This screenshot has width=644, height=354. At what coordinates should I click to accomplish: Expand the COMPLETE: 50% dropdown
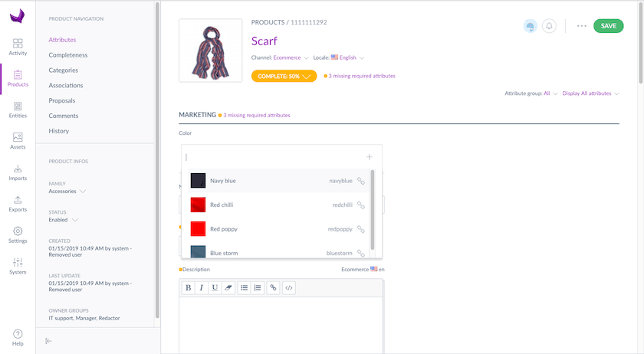coord(284,76)
